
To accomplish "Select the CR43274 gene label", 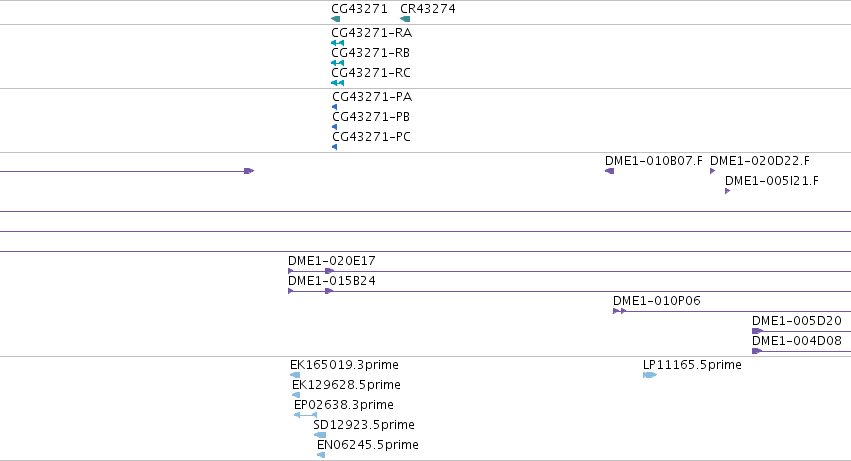I will tap(428, 9).
